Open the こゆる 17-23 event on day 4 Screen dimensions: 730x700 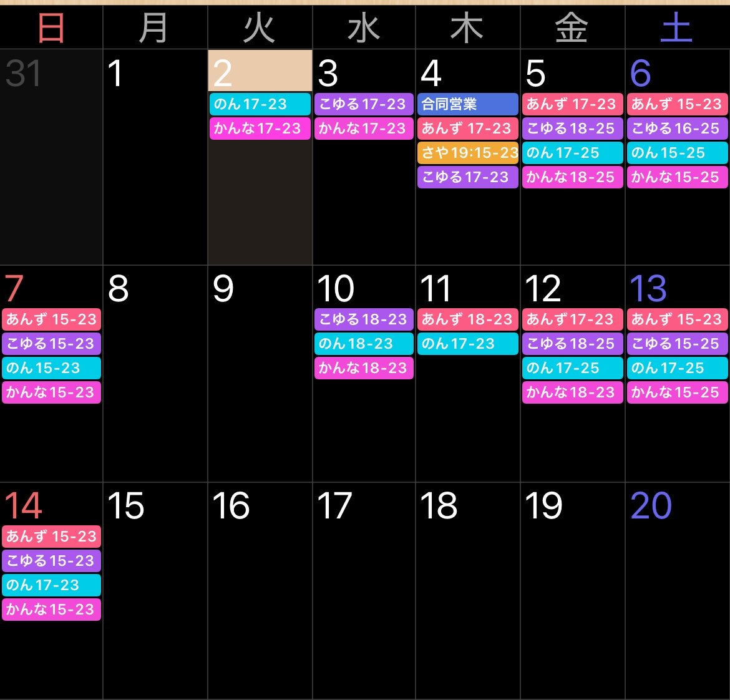click(x=468, y=177)
